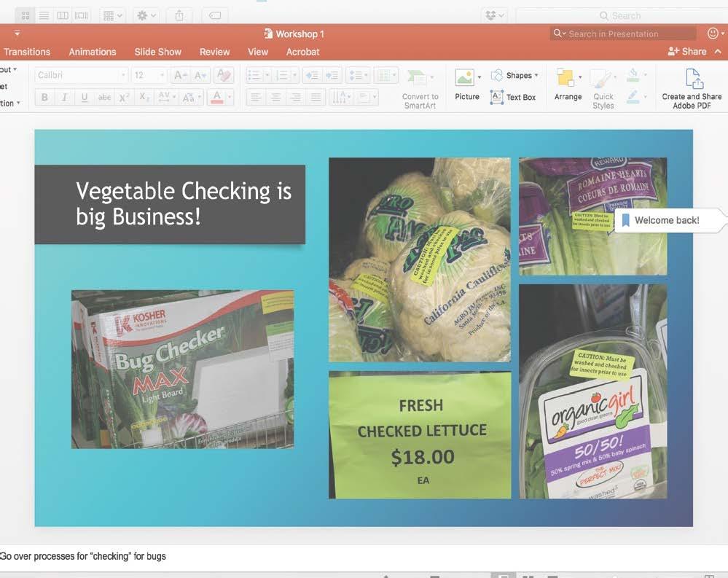The height and width of the screenshot is (578, 728).
Task: Click the notes text about checking bugs
Action: click(x=82, y=556)
